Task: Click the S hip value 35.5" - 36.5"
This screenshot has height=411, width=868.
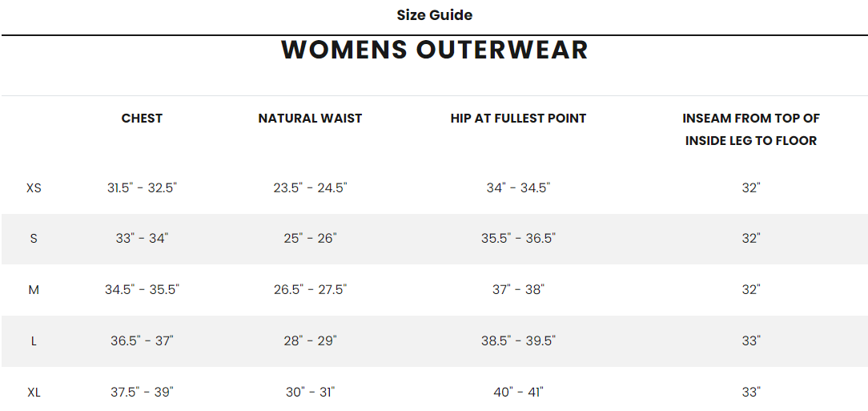Action: tap(518, 239)
